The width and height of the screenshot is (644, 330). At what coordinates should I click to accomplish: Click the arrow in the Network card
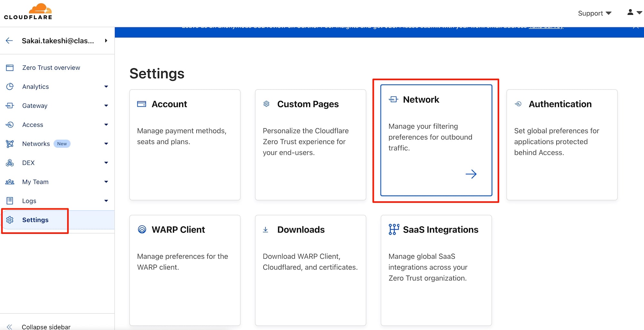(x=471, y=174)
